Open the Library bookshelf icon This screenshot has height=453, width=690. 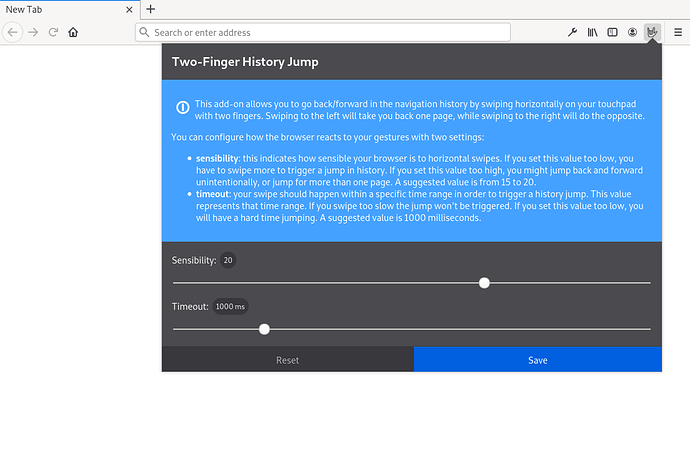(x=592, y=32)
